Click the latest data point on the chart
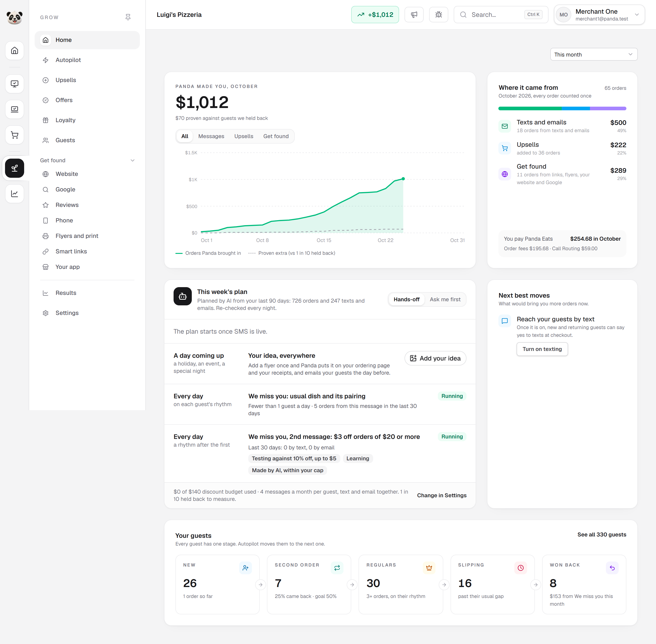The width and height of the screenshot is (656, 644). coord(403,179)
